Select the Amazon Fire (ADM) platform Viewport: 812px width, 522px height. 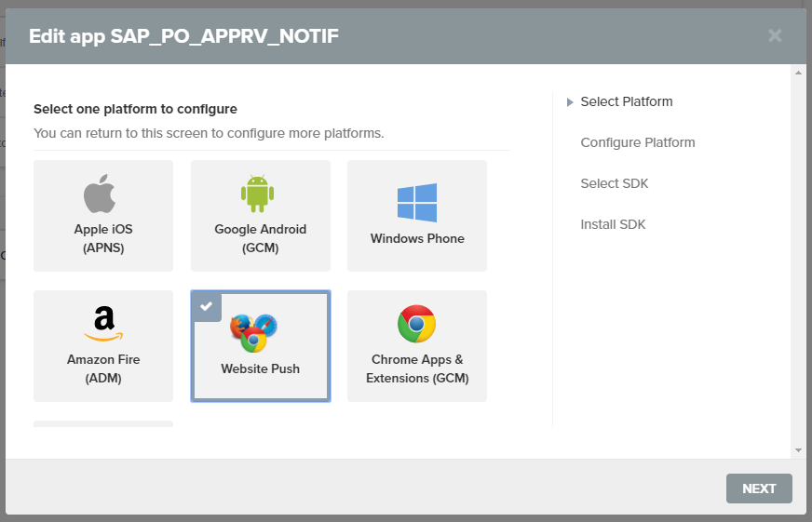click(103, 346)
